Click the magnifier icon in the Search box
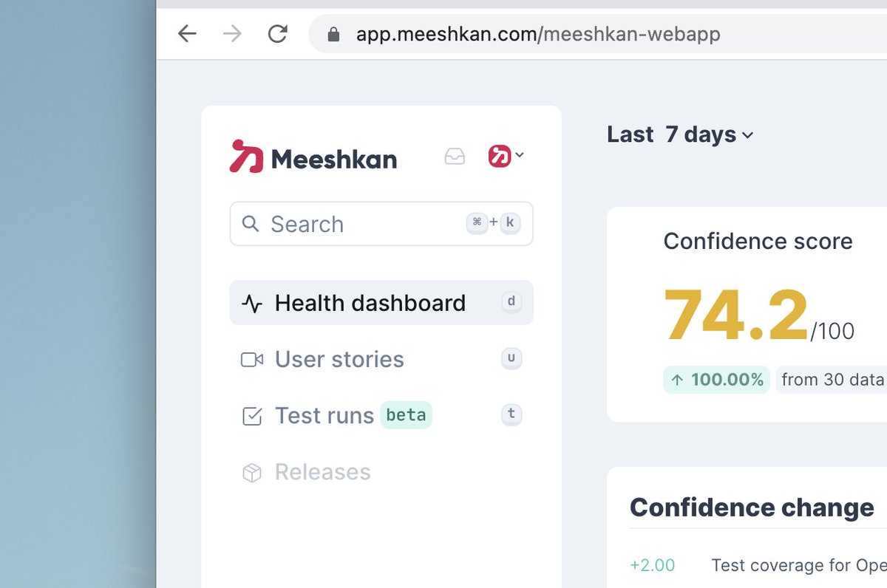887x588 pixels. (x=251, y=224)
